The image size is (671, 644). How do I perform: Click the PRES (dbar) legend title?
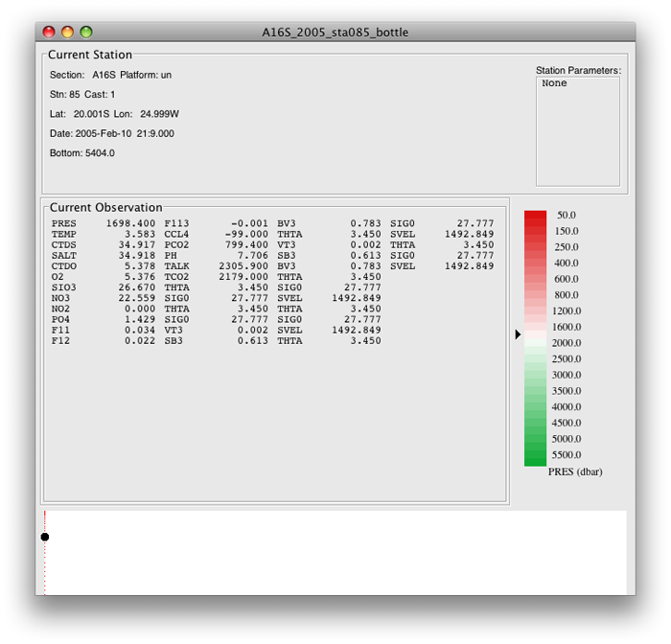click(575, 471)
